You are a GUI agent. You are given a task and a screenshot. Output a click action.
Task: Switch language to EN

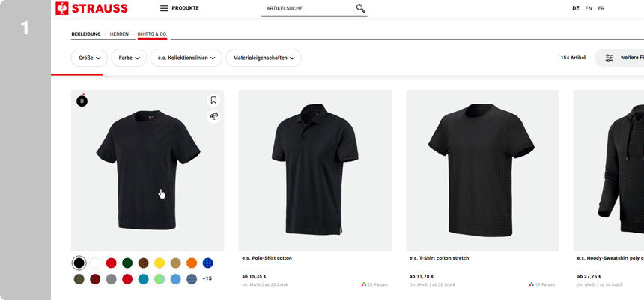(x=589, y=8)
